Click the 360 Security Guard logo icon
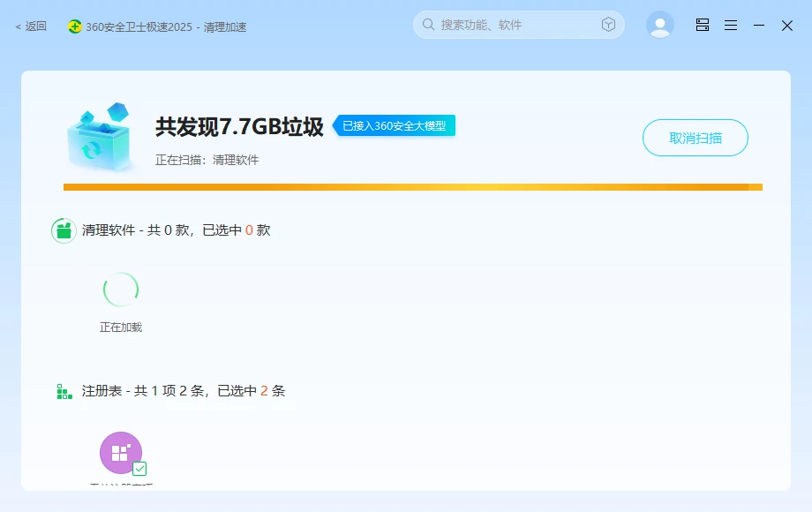 point(74,26)
